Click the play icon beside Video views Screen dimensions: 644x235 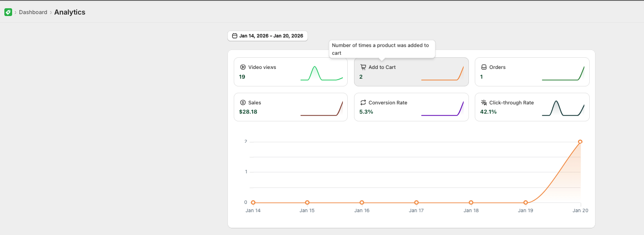(242, 67)
